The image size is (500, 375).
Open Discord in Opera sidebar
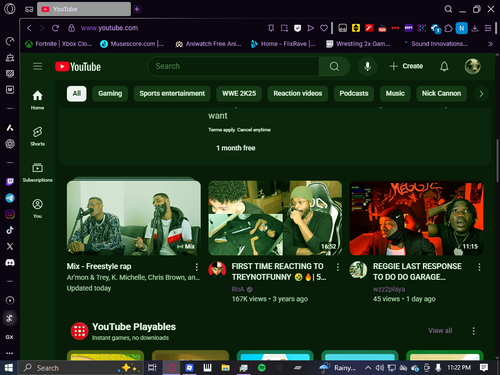[x=10, y=263]
